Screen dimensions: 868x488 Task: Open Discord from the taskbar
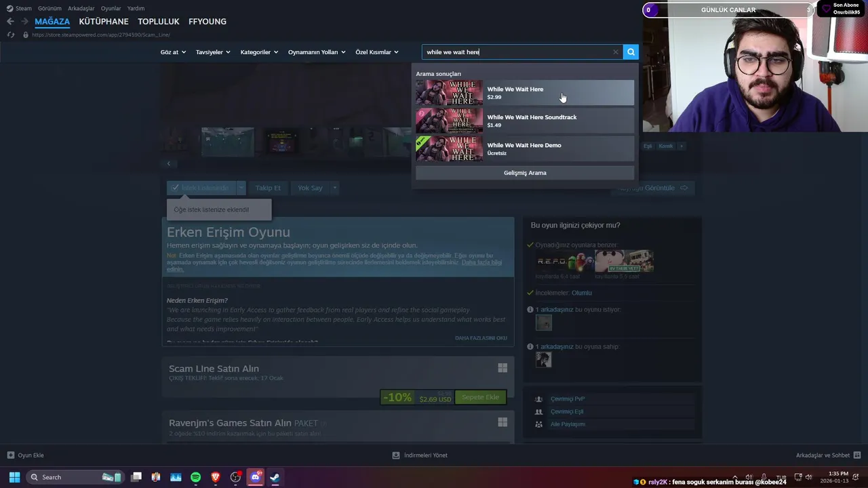coord(255,477)
